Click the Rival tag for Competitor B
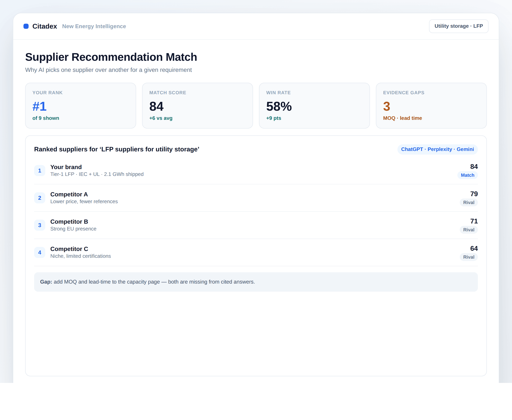The width and height of the screenshot is (512, 420). [x=469, y=230]
